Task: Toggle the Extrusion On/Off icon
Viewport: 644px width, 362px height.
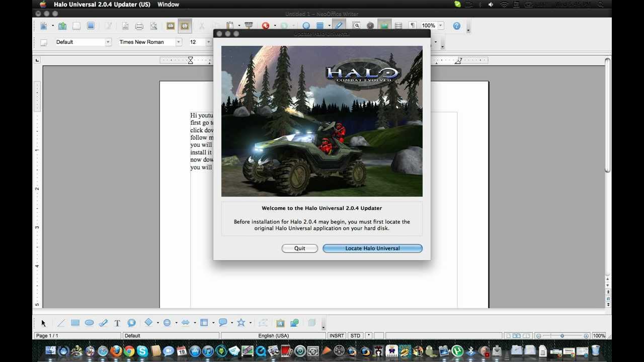Action: [x=312, y=323]
